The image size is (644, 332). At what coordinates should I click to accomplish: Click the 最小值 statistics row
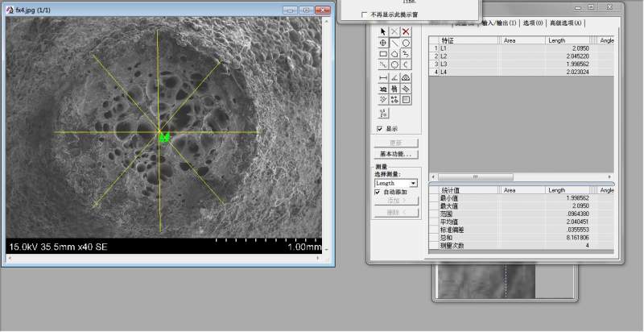click(522, 198)
